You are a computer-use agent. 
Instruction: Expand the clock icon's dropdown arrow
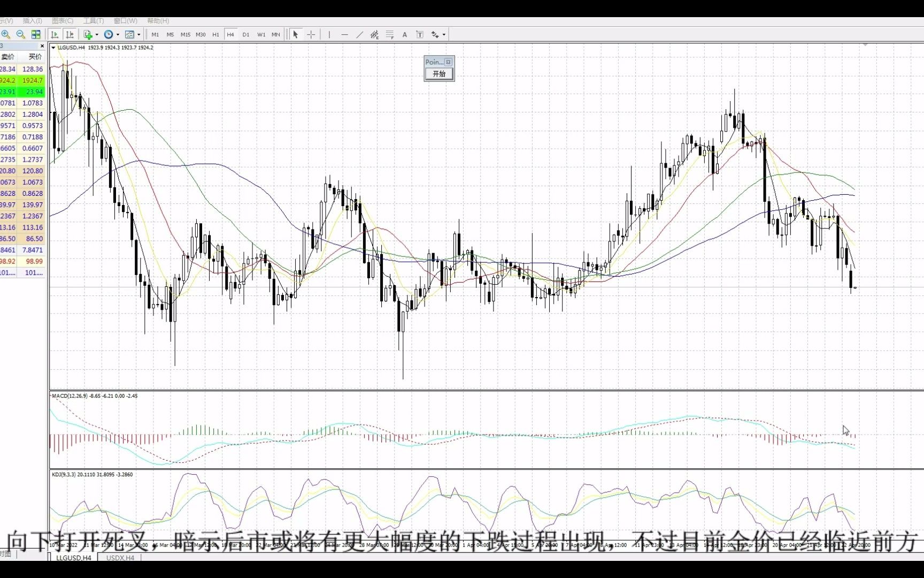tap(118, 35)
